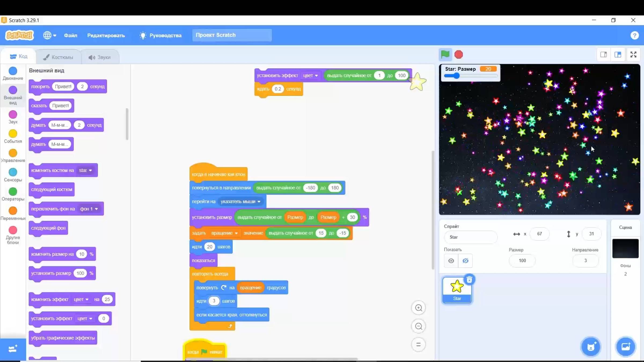
Task: Click the green flag to start project
Action: (445, 54)
